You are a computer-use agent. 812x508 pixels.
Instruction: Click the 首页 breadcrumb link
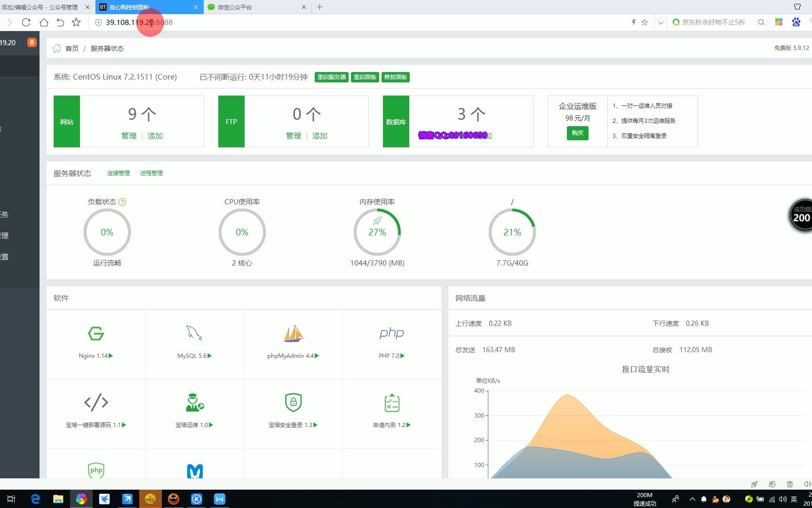pos(72,48)
